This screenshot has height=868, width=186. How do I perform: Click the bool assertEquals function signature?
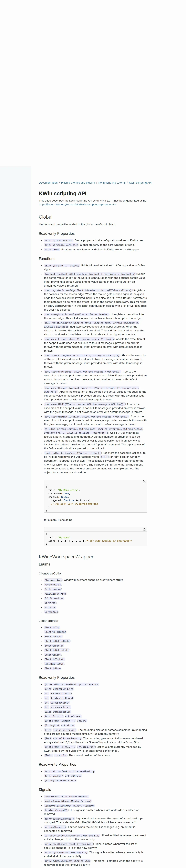point(92,390)
